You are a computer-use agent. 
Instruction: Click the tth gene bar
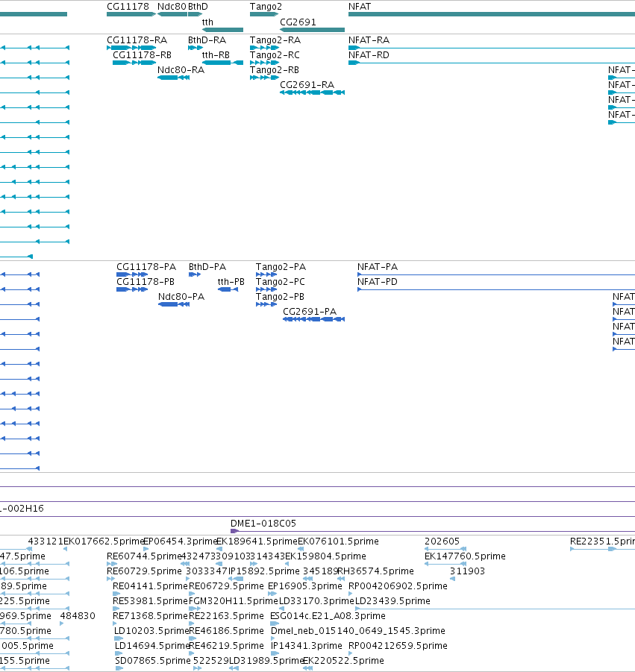coord(222,30)
